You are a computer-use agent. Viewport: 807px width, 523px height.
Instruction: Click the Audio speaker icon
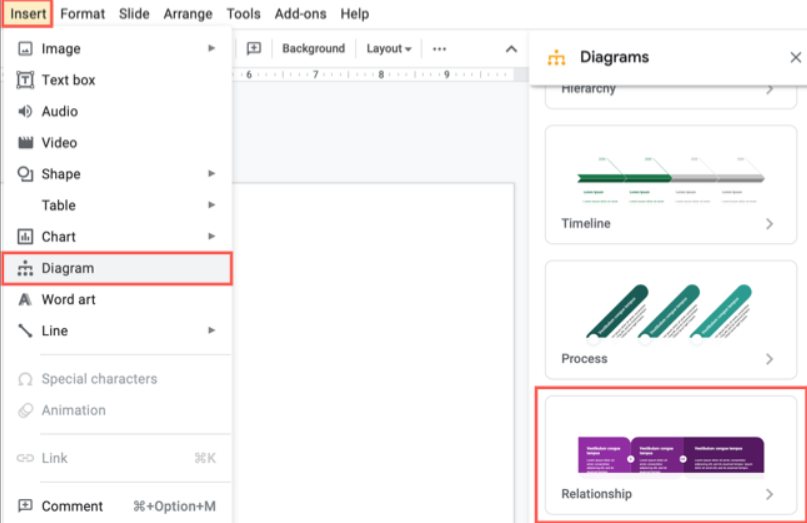pos(25,112)
